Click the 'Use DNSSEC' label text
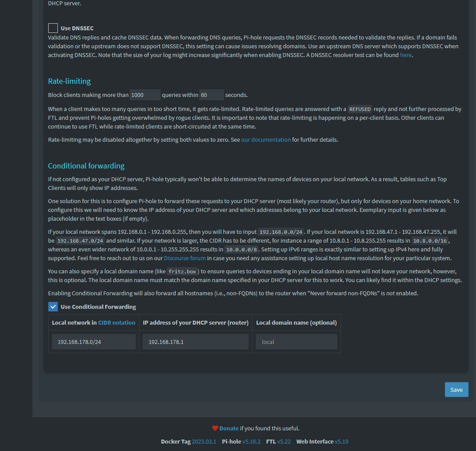 [x=77, y=28]
